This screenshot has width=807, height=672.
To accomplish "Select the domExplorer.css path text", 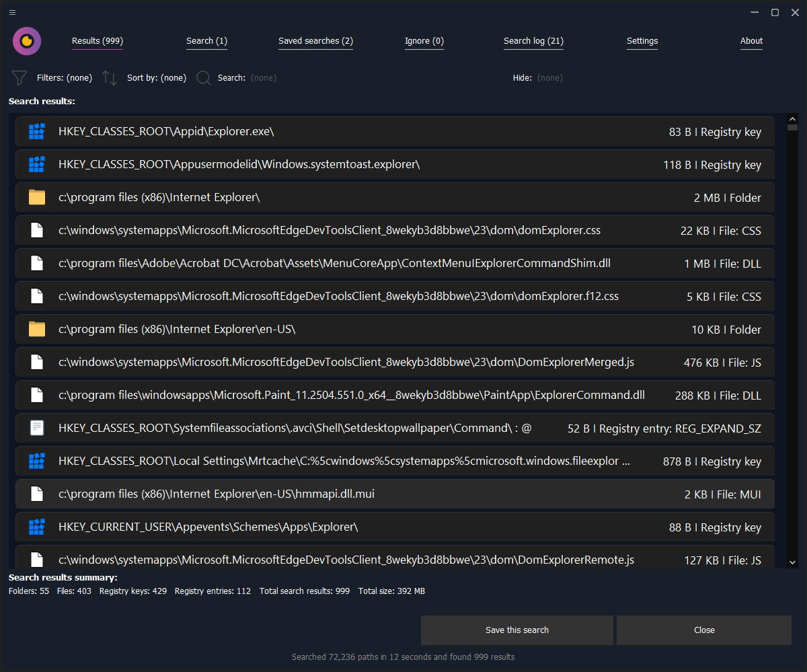I will [x=330, y=231].
